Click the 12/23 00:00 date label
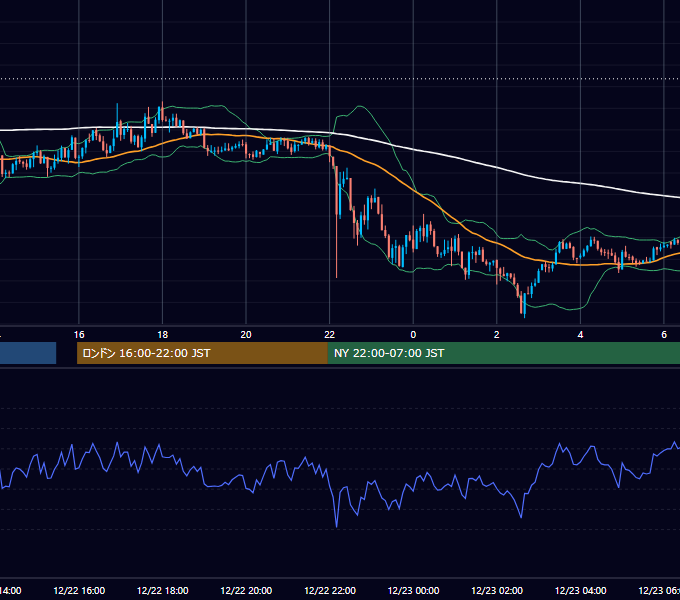The width and height of the screenshot is (680, 600). [x=413, y=590]
